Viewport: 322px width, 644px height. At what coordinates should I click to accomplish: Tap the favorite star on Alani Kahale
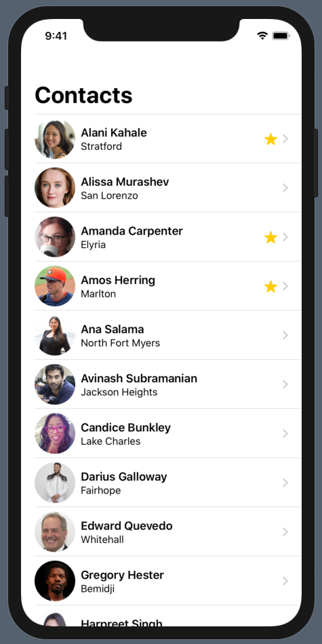click(270, 139)
